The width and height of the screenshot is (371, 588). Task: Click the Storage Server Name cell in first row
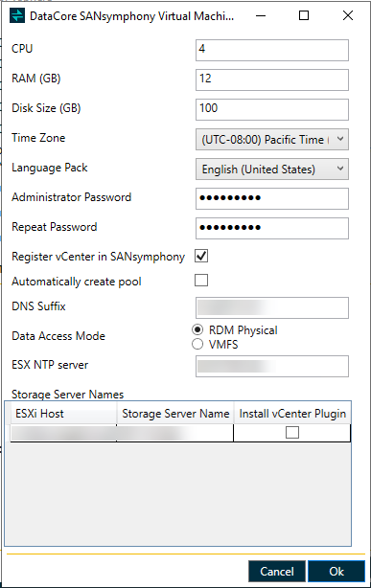(175, 433)
